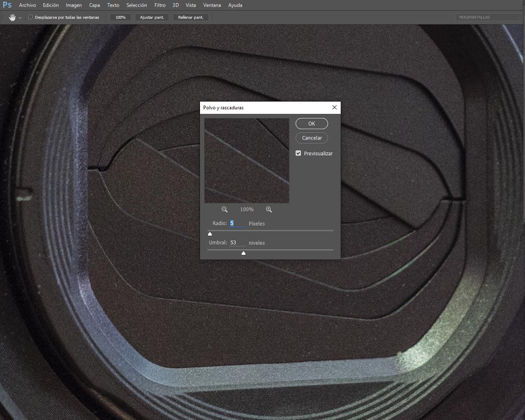Open the Imagen menu
Image resolution: width=525 pixels, height=420 pixels.
(x=74, y=5)
